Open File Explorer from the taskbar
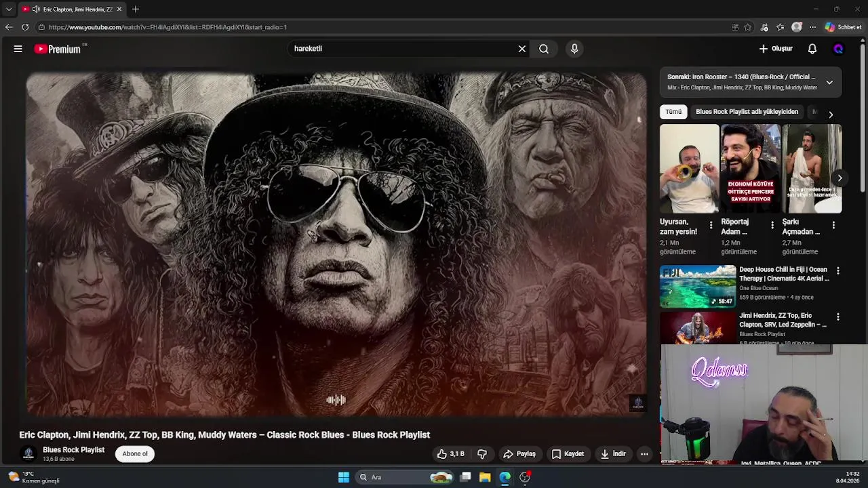The width and height of the screenshot is (868, 488). (485, 477)
